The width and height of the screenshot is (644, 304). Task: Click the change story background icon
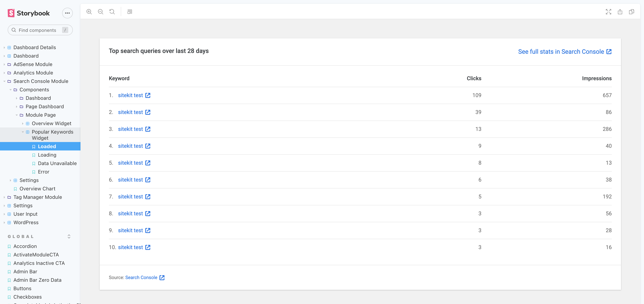pos(130,12)
